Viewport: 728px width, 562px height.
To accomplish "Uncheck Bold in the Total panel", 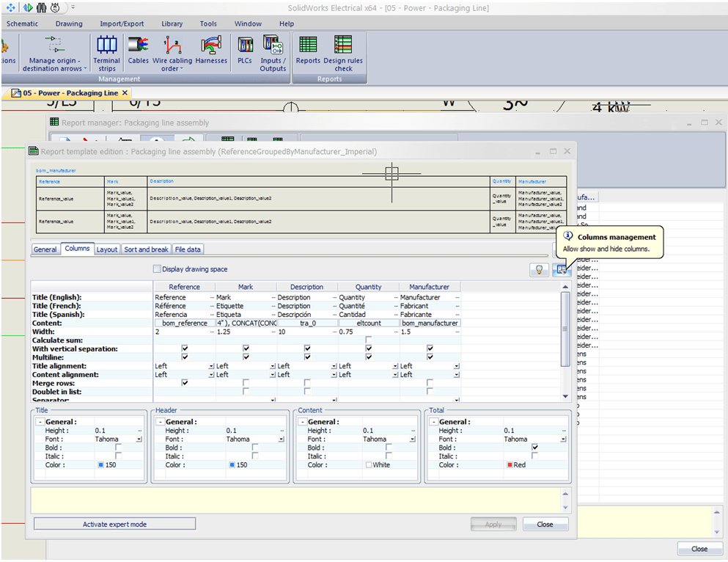I will point(535,448).
